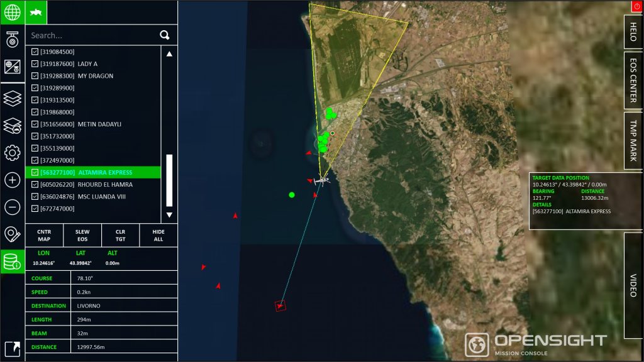The width and height of the screenshot is (644, 362).
Task: Open the HELO side tab
Action: pos(633,32)
